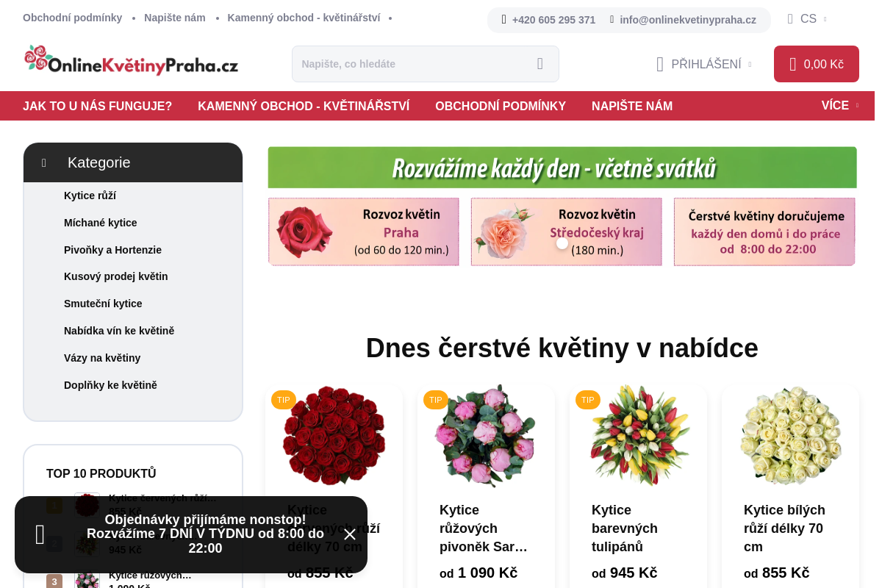Select Nabídka vín ke květině category
Image resolution: width=882 pixels, height=588 pixels.
click(x=119, y=331)
